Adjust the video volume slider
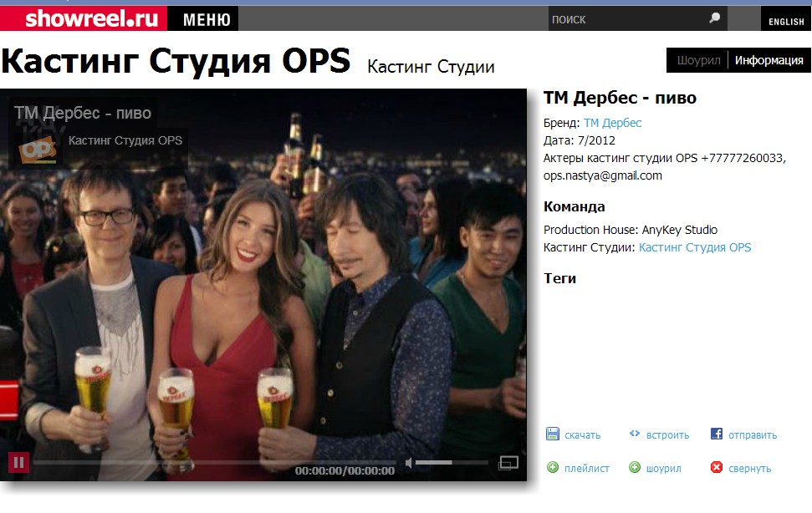 click(452, 462)
